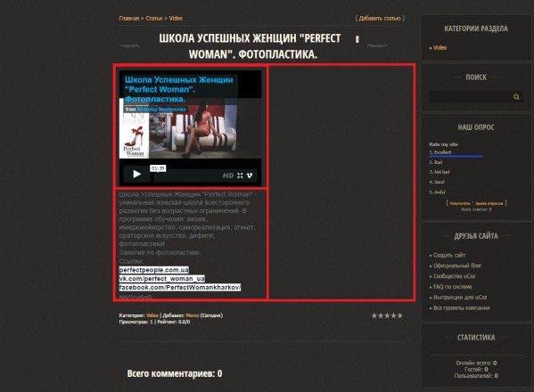Open Video category in sidebar

pyautogui.click(x=440, y=47)
